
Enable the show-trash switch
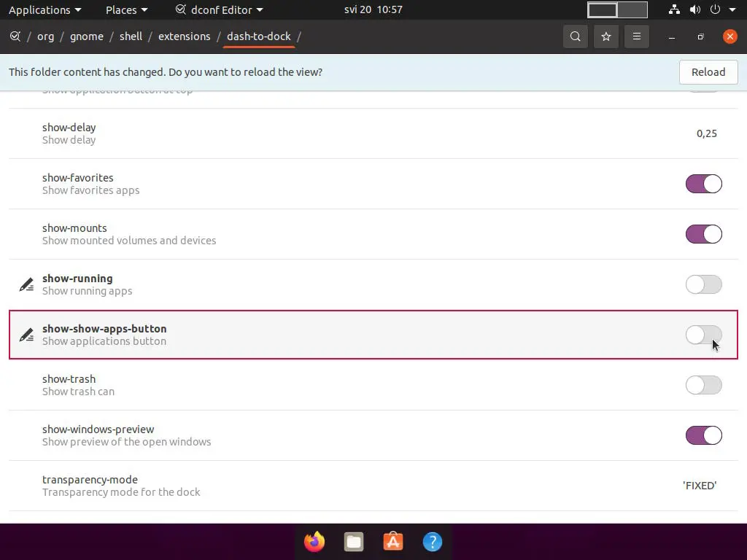point(704,385)
